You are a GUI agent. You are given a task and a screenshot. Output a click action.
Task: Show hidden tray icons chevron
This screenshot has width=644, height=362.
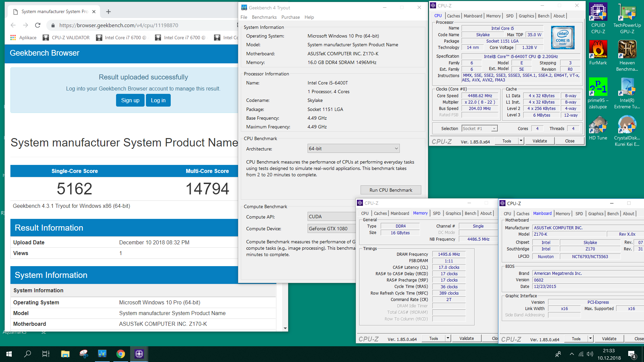[572, 354]
